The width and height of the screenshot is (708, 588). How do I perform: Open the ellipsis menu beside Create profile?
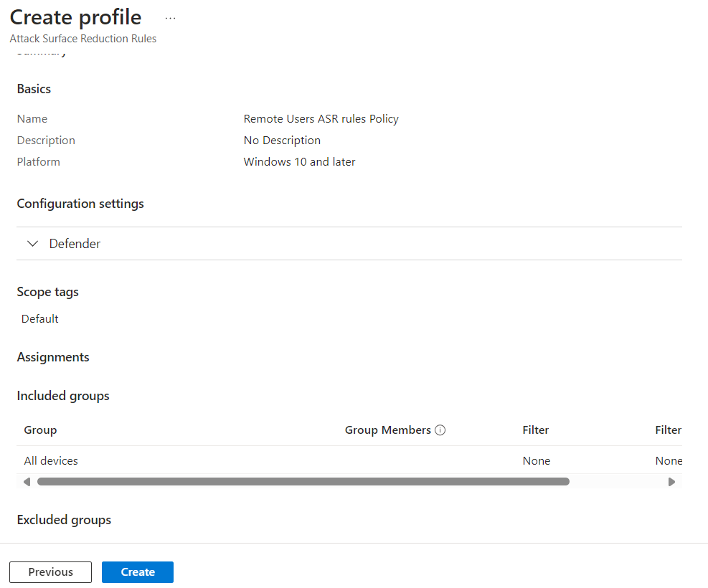[170, 18]
